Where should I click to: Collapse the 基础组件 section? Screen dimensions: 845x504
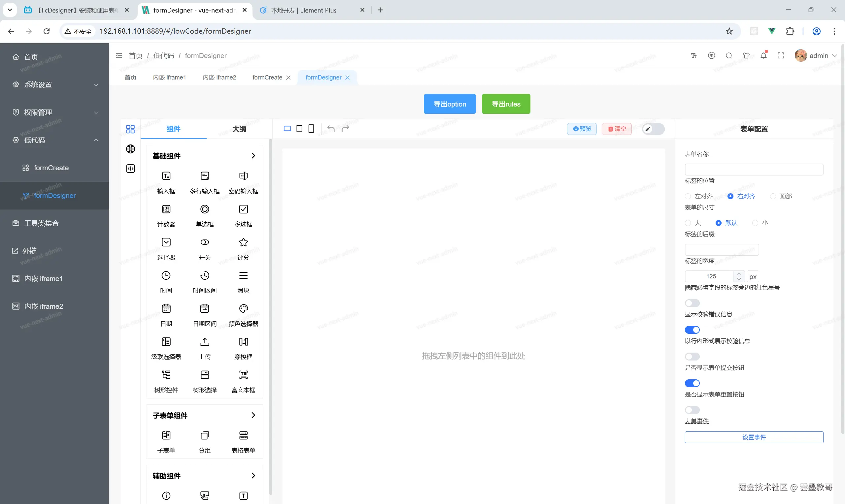pos(253,156)
